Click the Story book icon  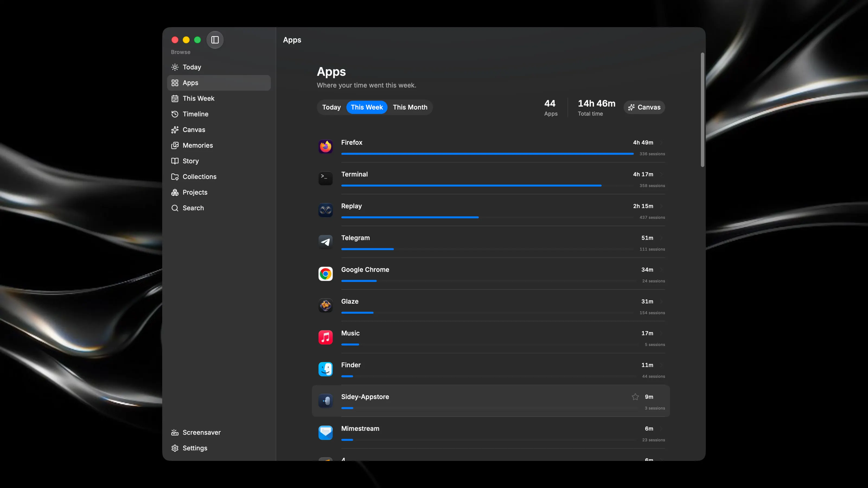[x=174, y=161]
